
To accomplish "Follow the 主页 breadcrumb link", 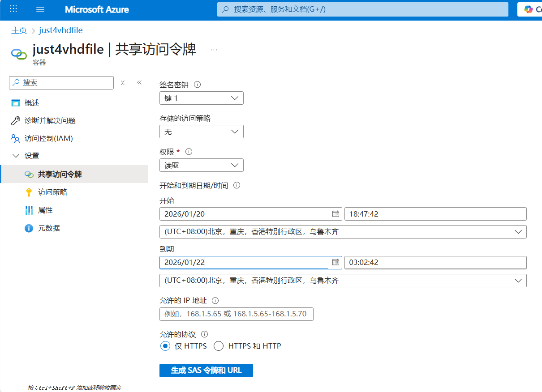I will pos(19,30).
